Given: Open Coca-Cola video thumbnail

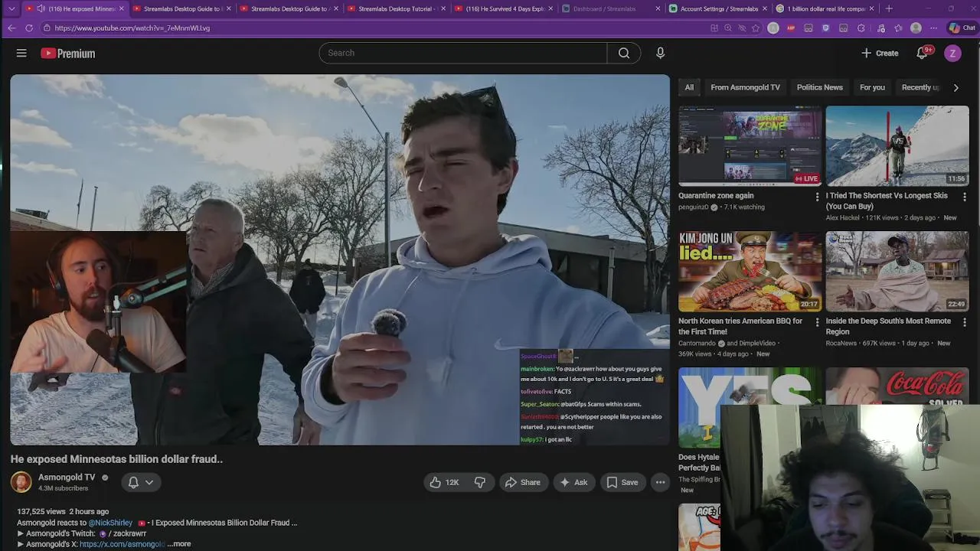Looking at the screenshot, I should pyautogui.click(x=897, y=386).
